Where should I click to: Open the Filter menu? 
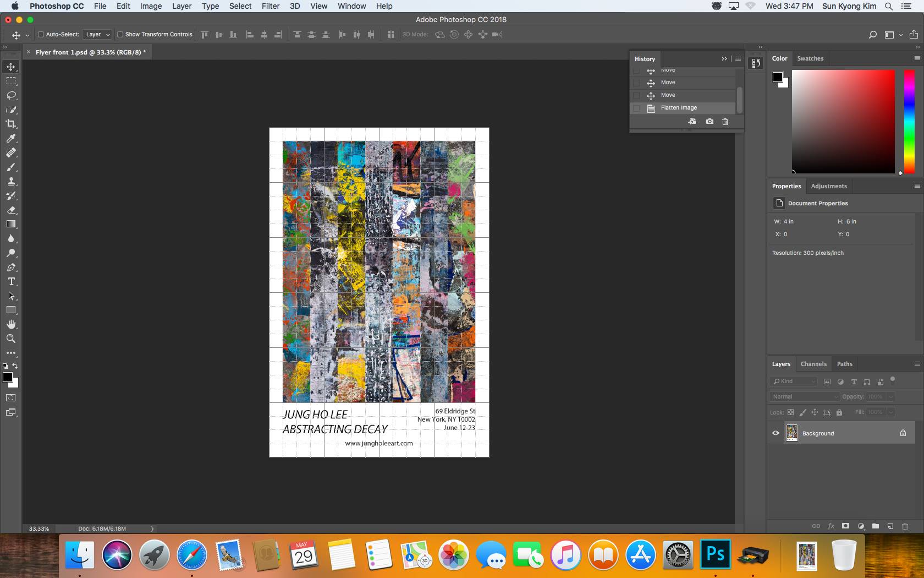point(270,6)
